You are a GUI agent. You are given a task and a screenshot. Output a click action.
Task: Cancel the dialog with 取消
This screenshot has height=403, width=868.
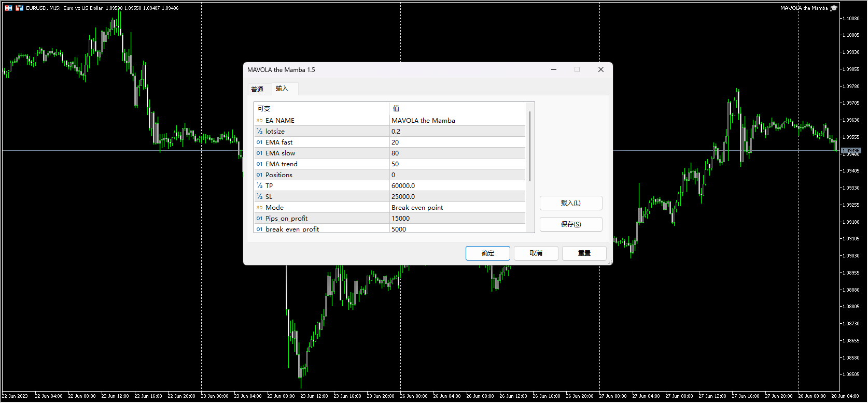click(536, 253)
